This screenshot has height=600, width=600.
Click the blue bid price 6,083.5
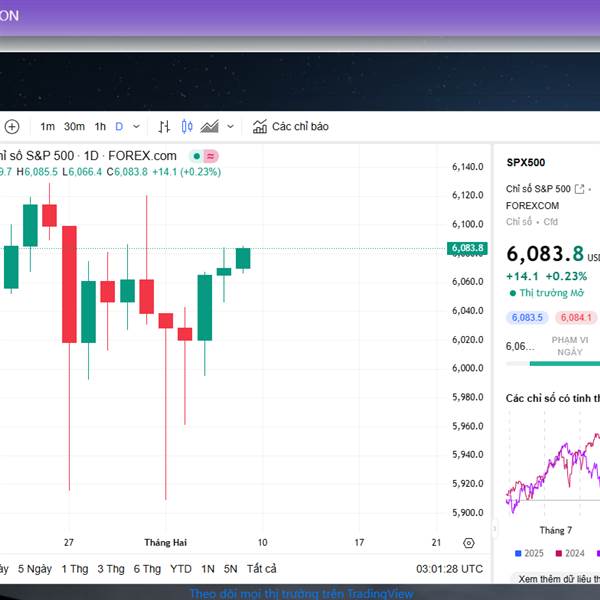click(x=527, y=318)
